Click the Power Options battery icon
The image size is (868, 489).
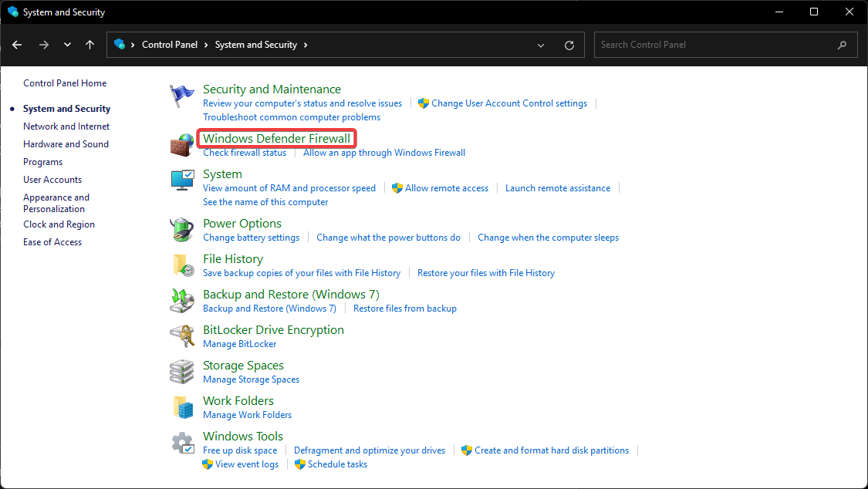(181, 230)
